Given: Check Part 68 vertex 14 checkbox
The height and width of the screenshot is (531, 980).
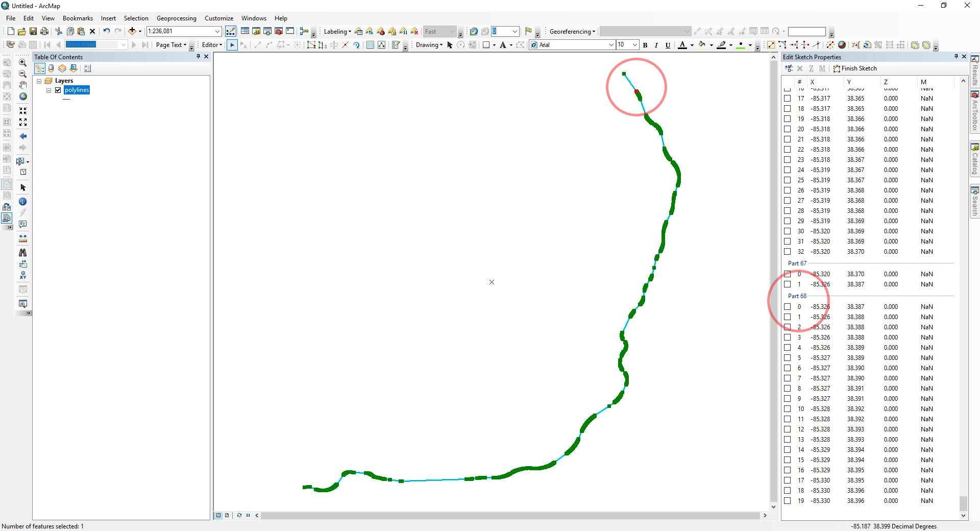Looking at the screenshot, I should point(788,450).
